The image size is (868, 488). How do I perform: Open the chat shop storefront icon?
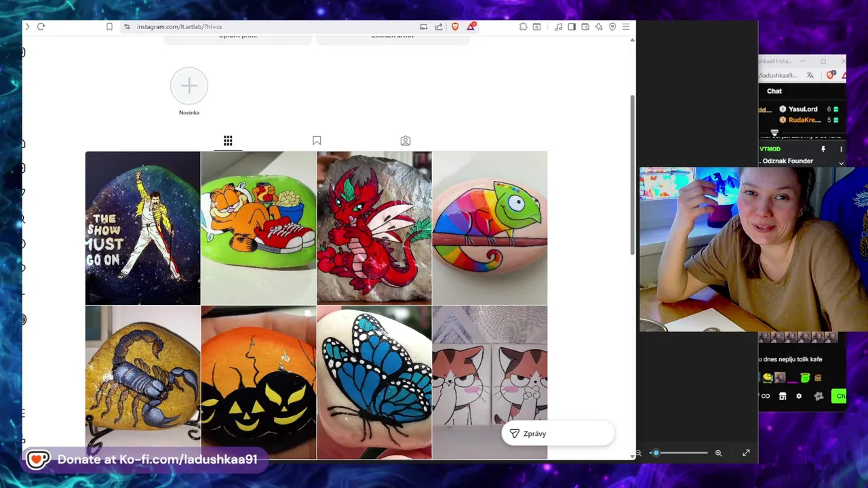pos(783,396)
